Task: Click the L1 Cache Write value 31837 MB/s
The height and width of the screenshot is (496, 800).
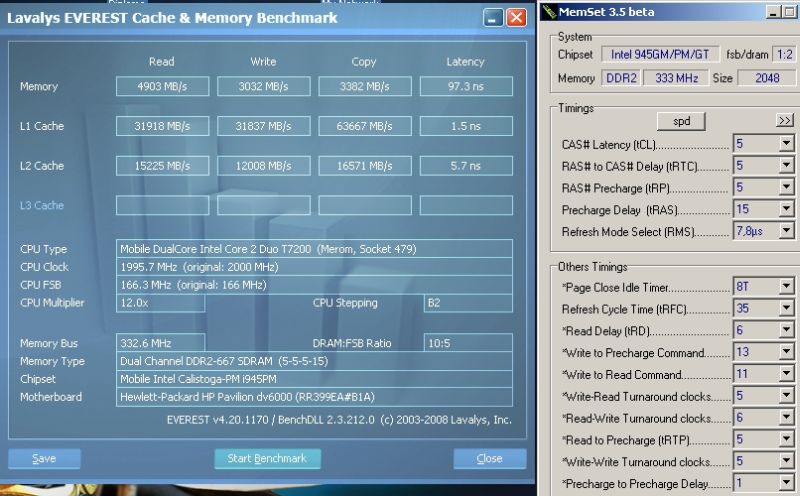Action: pyautogui.click(x=263, y=126)
